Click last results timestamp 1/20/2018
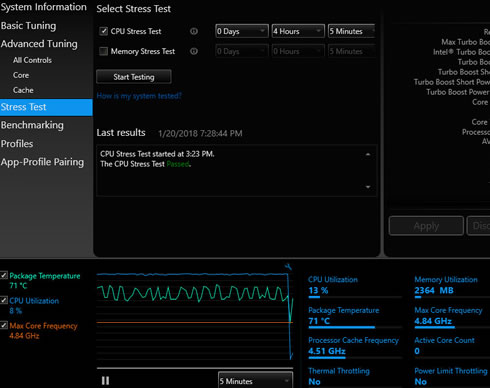Screen dimensions: 490x388 pyautogui.click(x=200, y=134)
